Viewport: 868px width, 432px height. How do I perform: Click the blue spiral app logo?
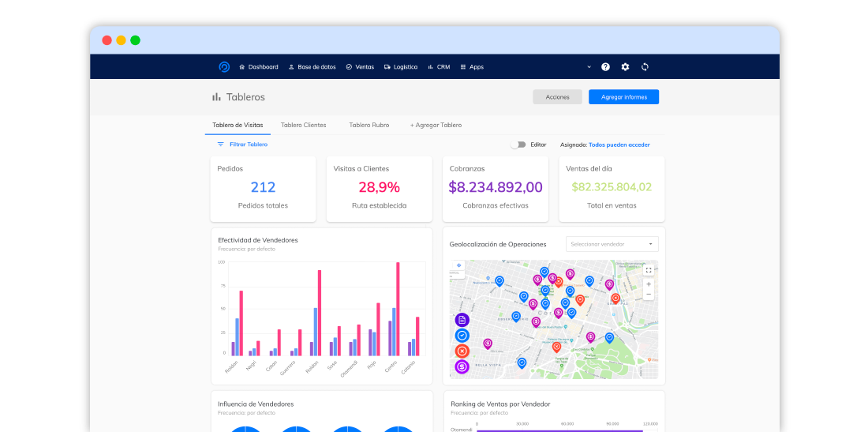point(224,67)
